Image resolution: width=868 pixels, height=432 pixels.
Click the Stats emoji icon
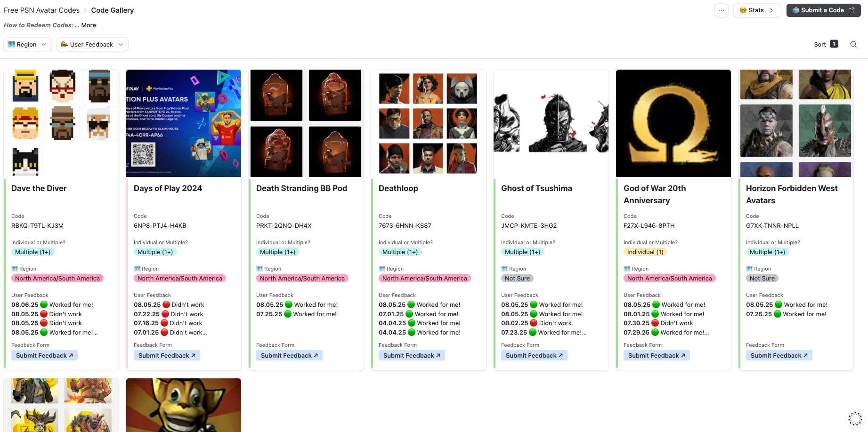tap(743, 10)
